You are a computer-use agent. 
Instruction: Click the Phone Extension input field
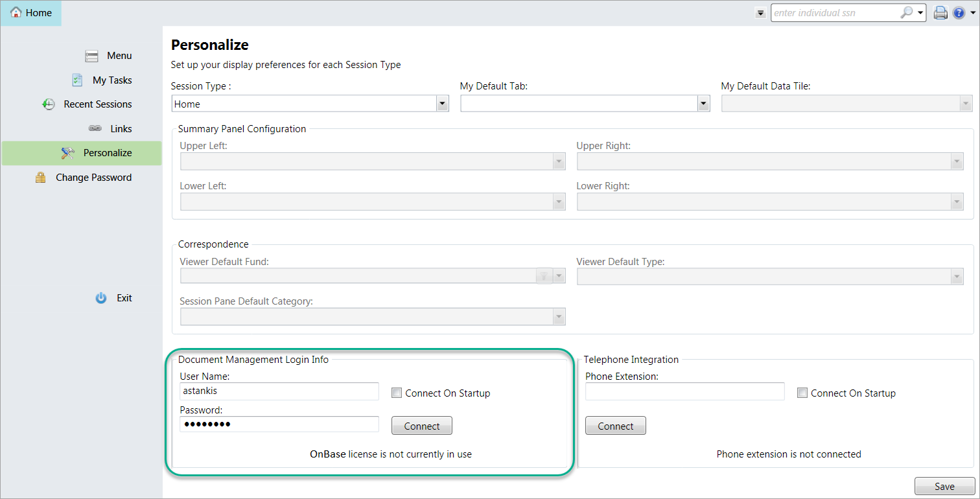684,391
